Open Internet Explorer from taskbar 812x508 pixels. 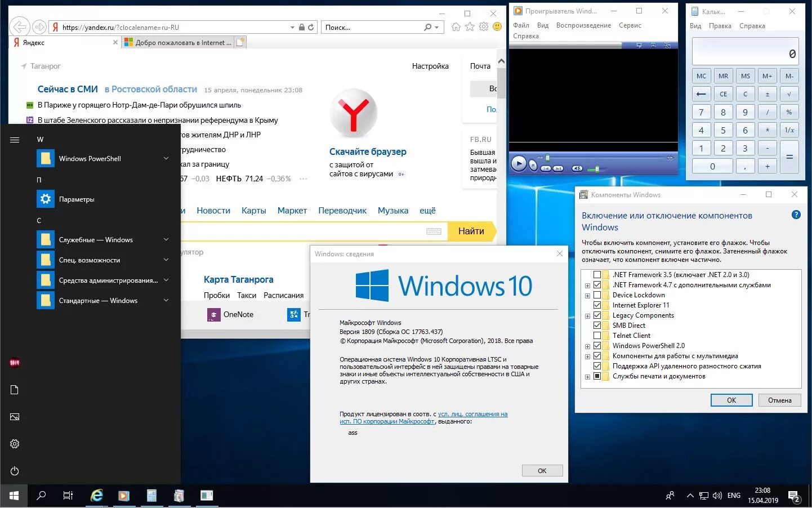[x=96, y=496]
